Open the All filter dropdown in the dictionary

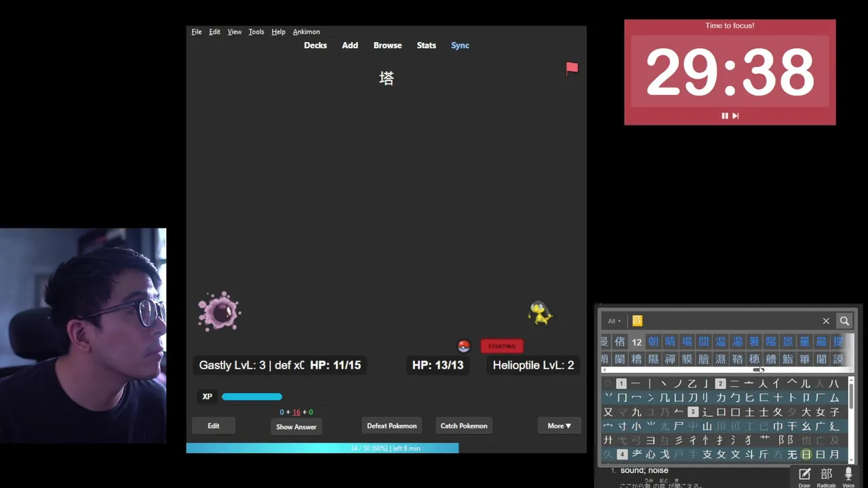(614, 321)
